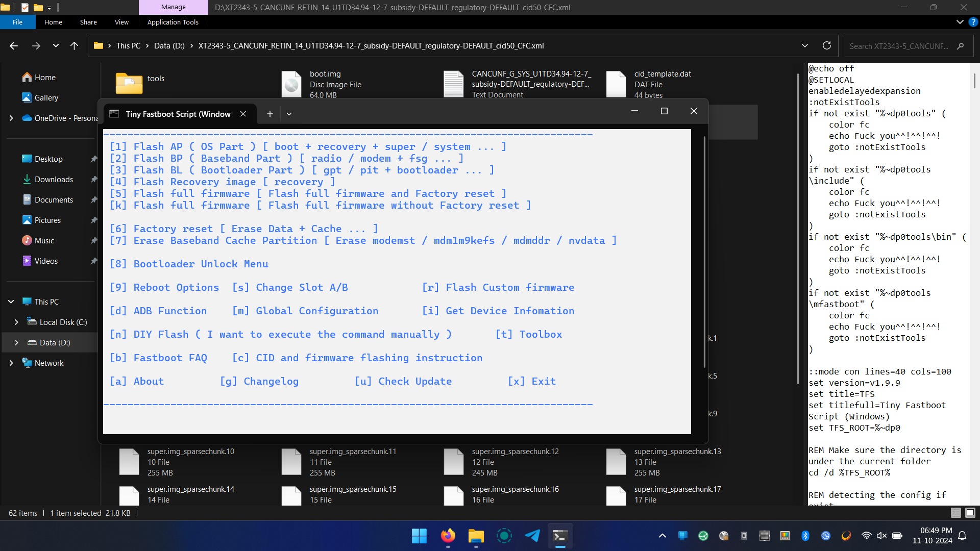Screen dimensions: 980x551
Task: Open Telegram from the taskbar
Action: [x=532, y=536]
